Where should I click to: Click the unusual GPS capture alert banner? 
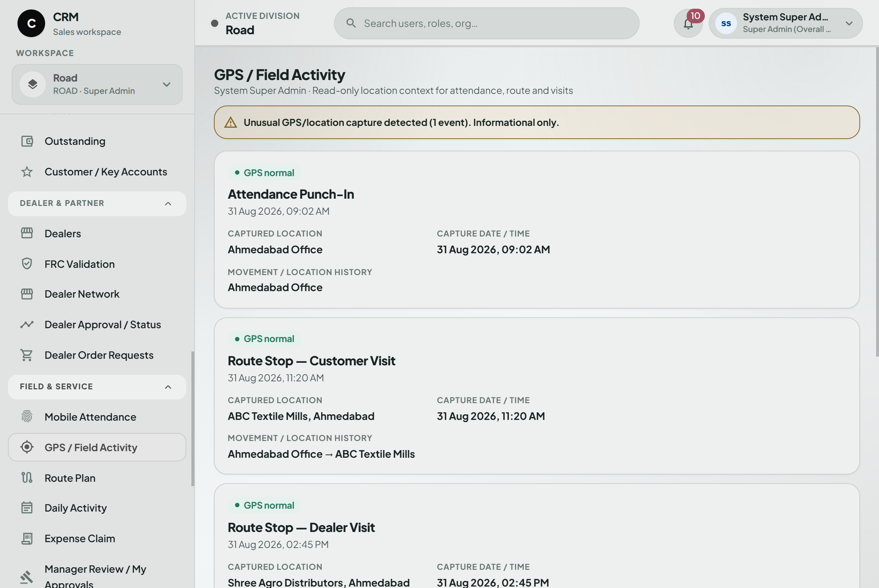537,122
